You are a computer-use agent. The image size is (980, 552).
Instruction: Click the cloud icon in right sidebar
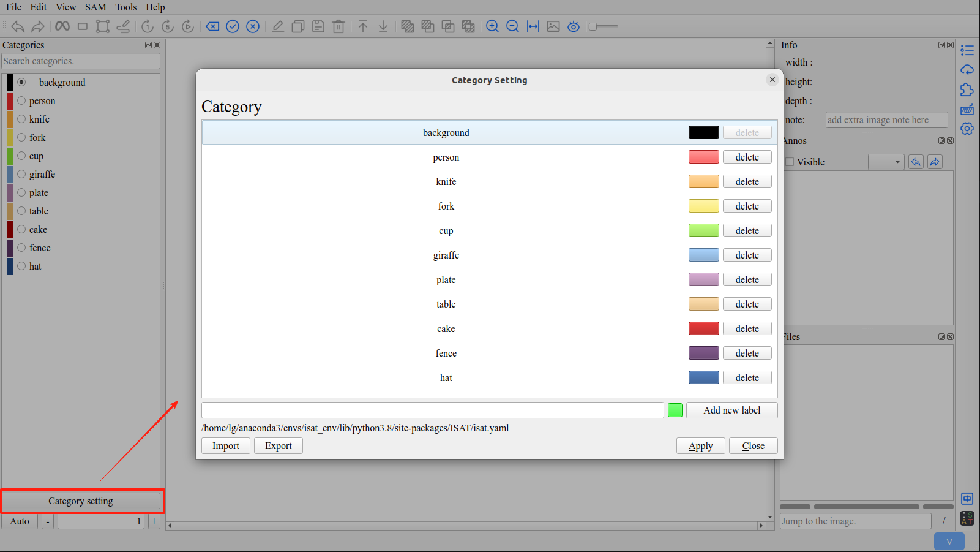coord(967,70)
